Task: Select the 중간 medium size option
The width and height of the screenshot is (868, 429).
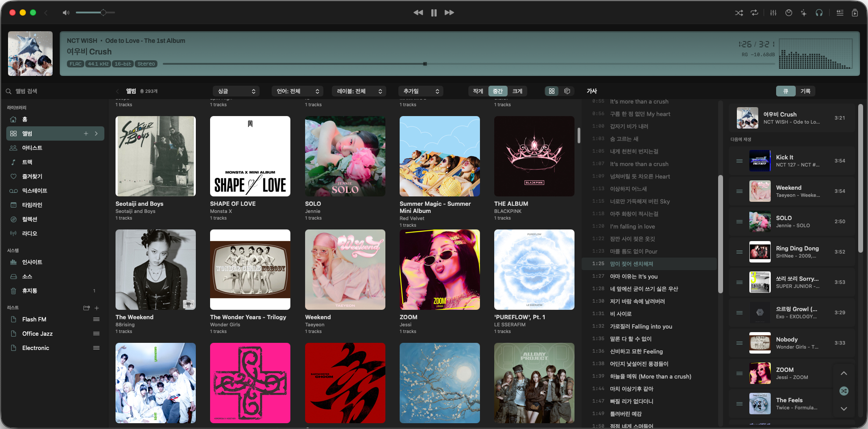Action: click(x=498, y=91)
